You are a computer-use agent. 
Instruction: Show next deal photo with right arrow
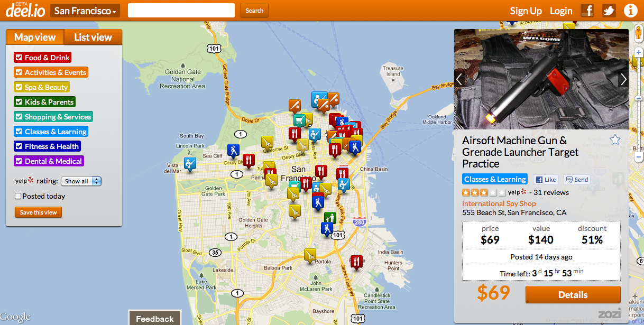pyautogui.click(x=623, y=79)
